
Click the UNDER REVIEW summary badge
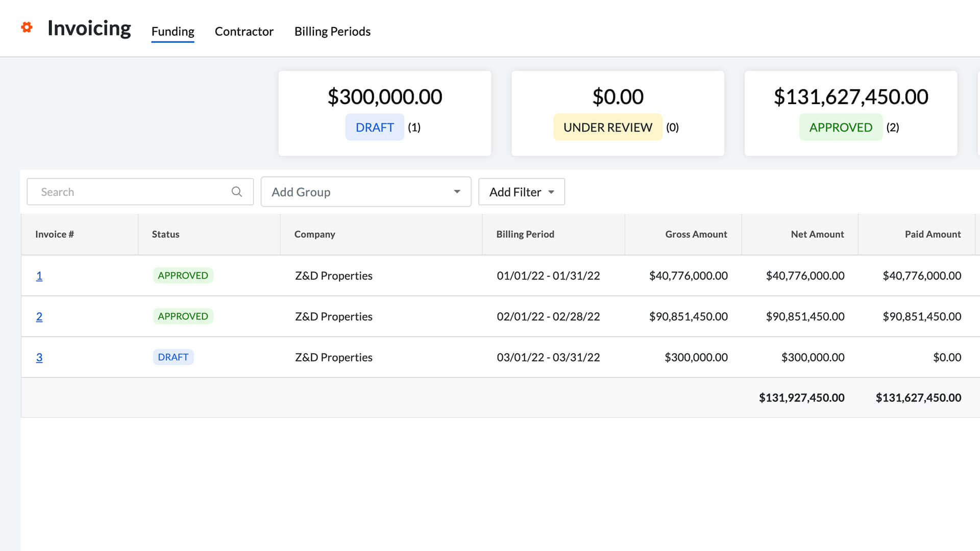pyautogui.click(x=607, y=128)
